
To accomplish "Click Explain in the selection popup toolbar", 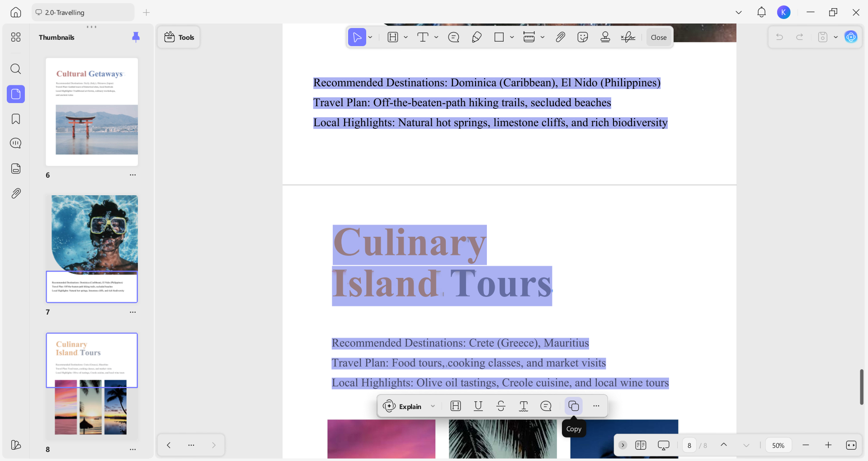I will 402,406.
